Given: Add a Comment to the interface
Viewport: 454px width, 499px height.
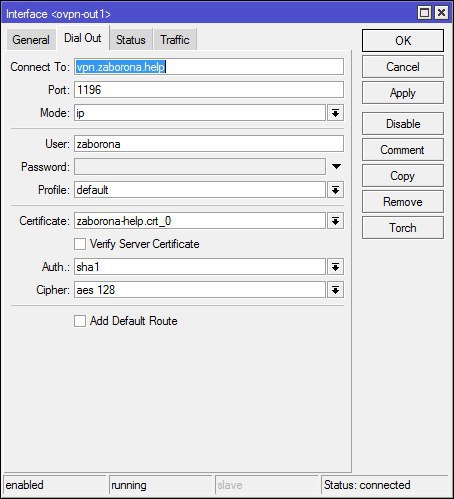Looking at the screenshot, I should click(403, 150).
